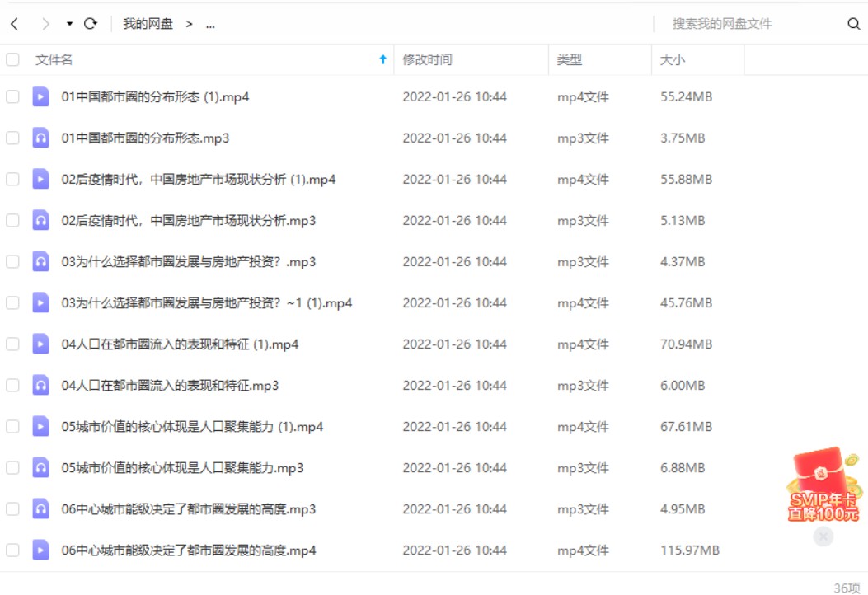Click the back navigation arrow

(15, 24)
